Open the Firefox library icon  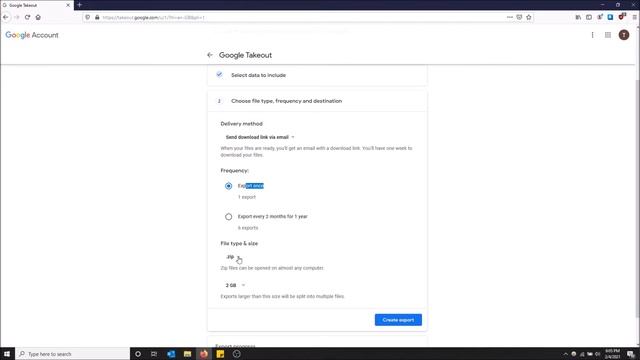point(578,17)
